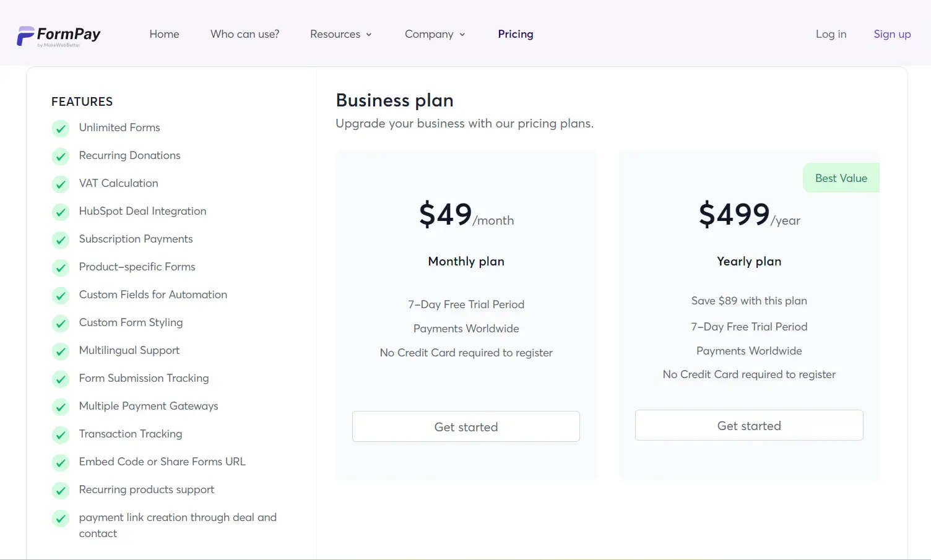Click the Transaction Tracking checkmark

61,435
